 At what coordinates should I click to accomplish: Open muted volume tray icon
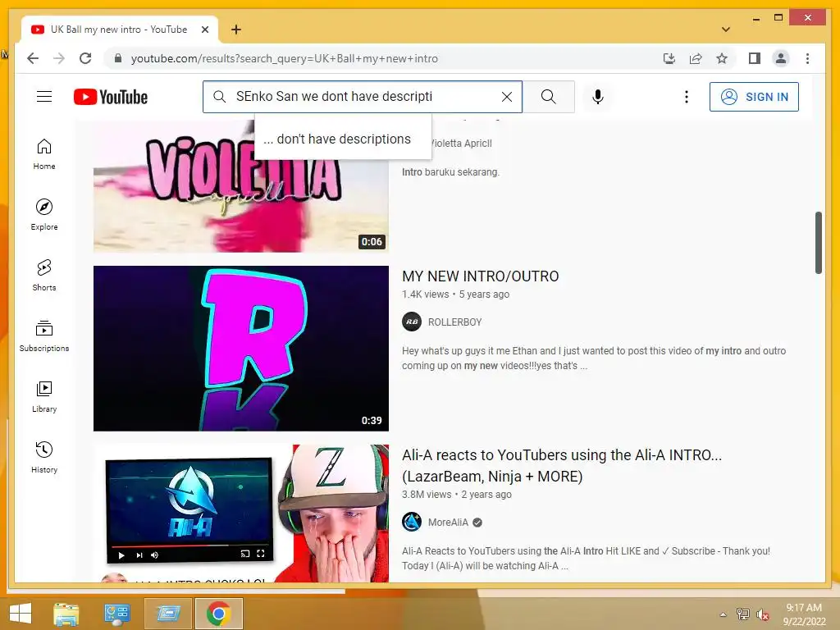(762, 614)
